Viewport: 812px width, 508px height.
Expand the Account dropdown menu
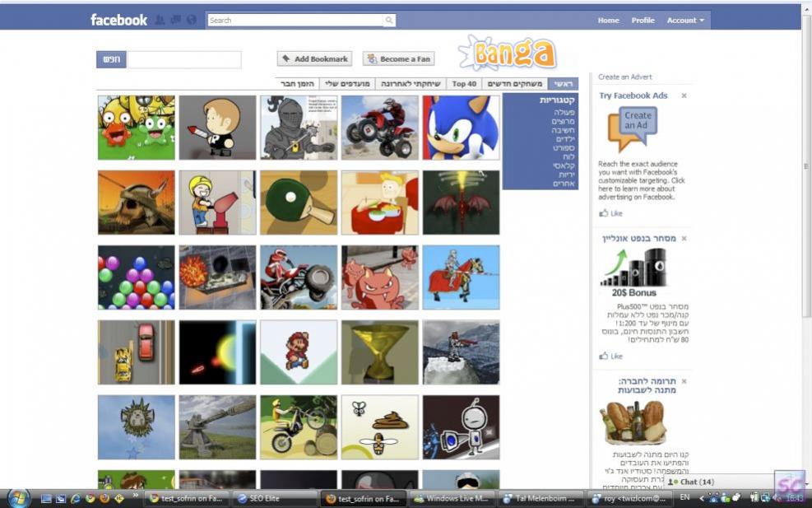685,21
